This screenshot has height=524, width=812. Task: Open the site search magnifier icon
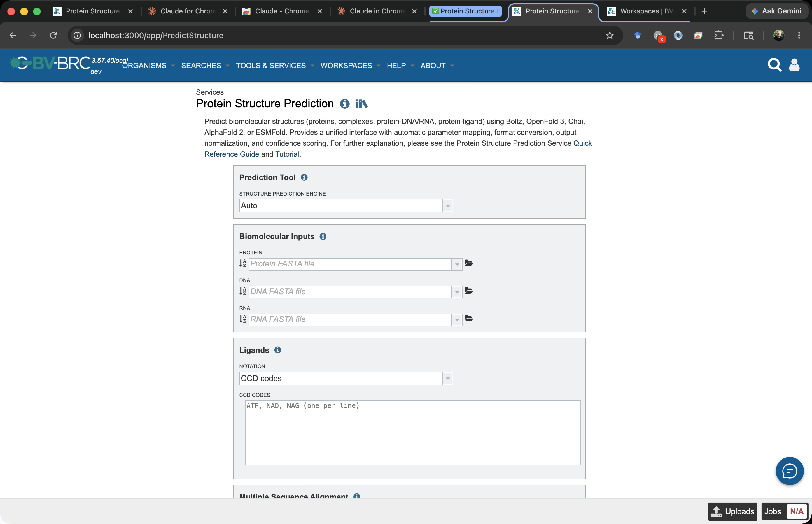click(774, 65)
